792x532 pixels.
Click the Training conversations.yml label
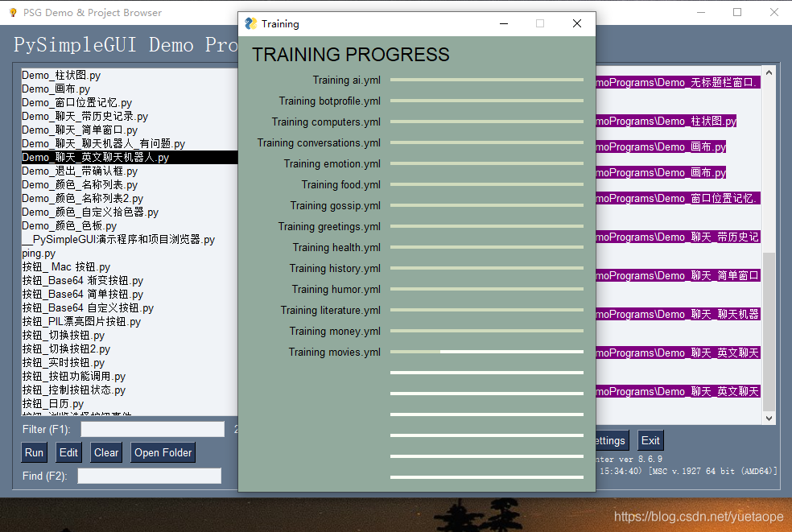pos(319,143)
